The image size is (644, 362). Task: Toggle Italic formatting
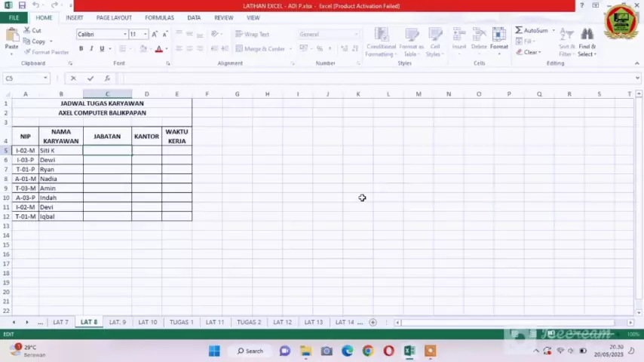point(91,49)
